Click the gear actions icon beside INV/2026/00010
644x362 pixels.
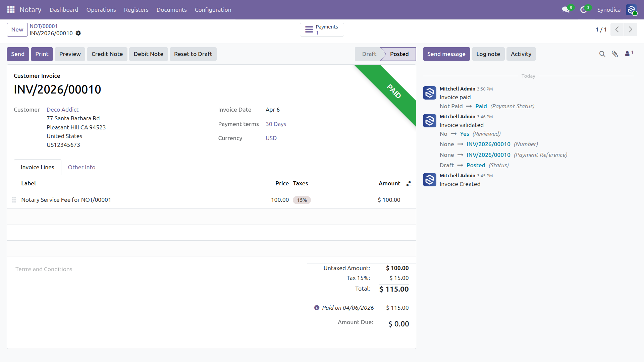point(78,33)
